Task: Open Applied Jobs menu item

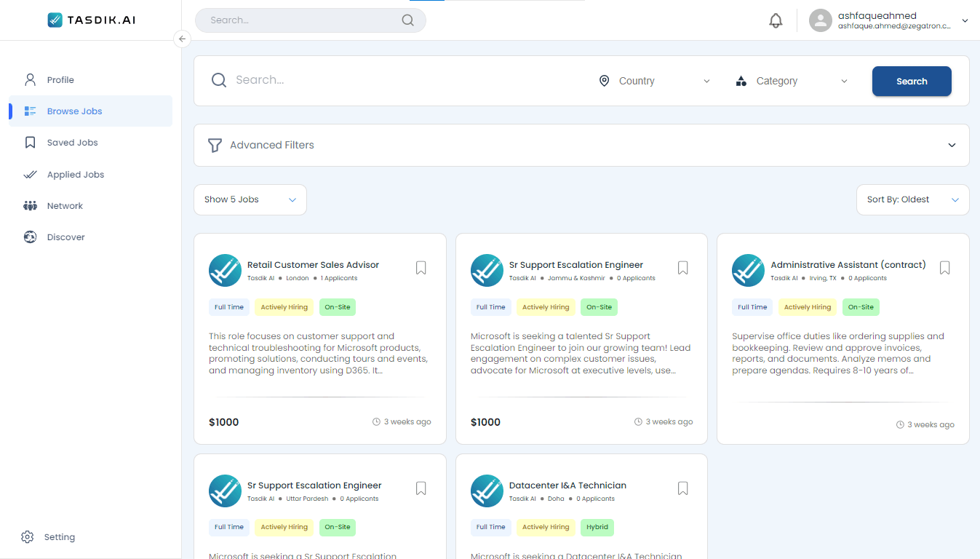Action: [x=75, y=175]
